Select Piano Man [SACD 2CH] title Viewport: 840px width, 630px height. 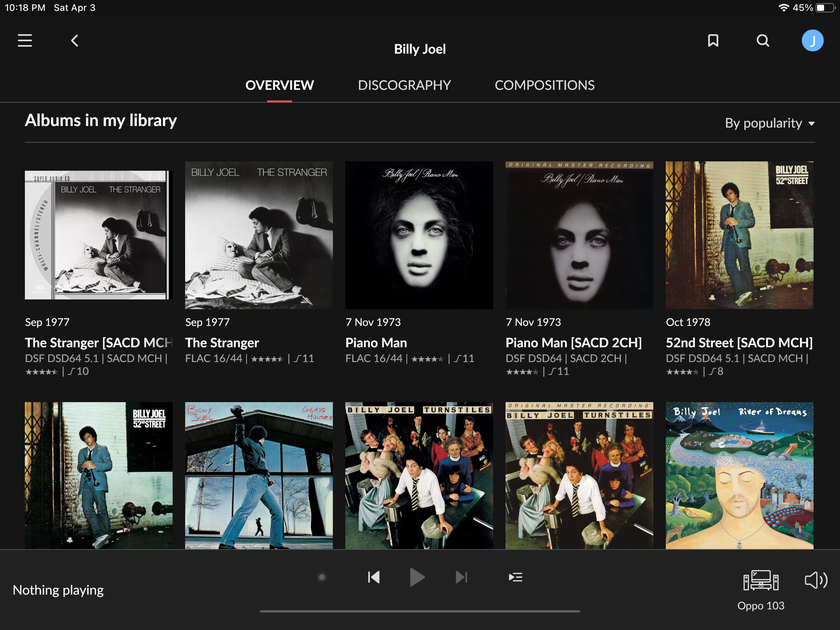574,343
